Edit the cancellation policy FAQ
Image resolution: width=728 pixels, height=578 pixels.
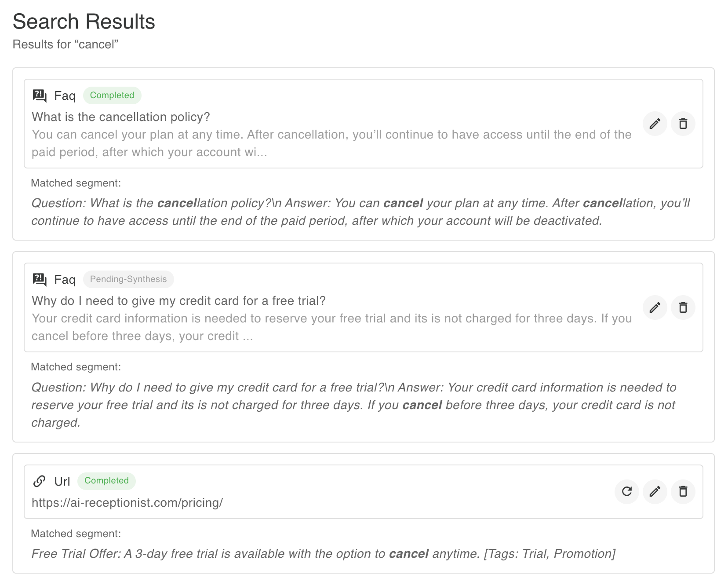click(x=655, y=124)
